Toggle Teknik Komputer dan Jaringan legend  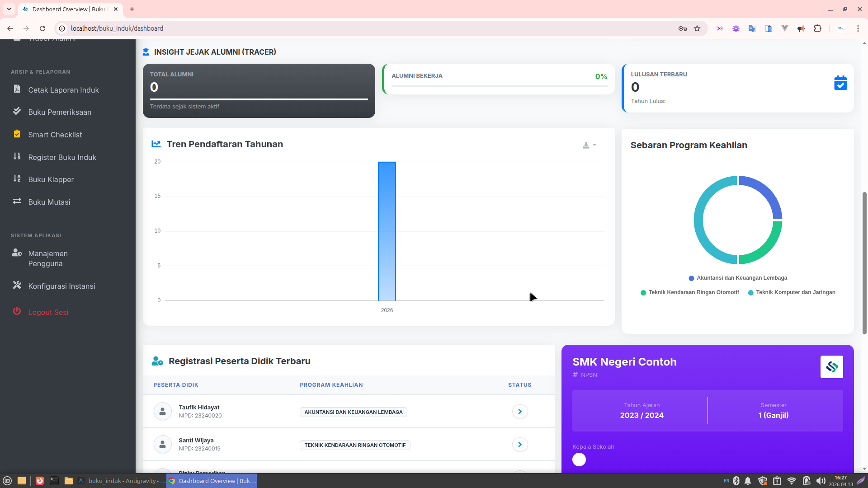792,292
